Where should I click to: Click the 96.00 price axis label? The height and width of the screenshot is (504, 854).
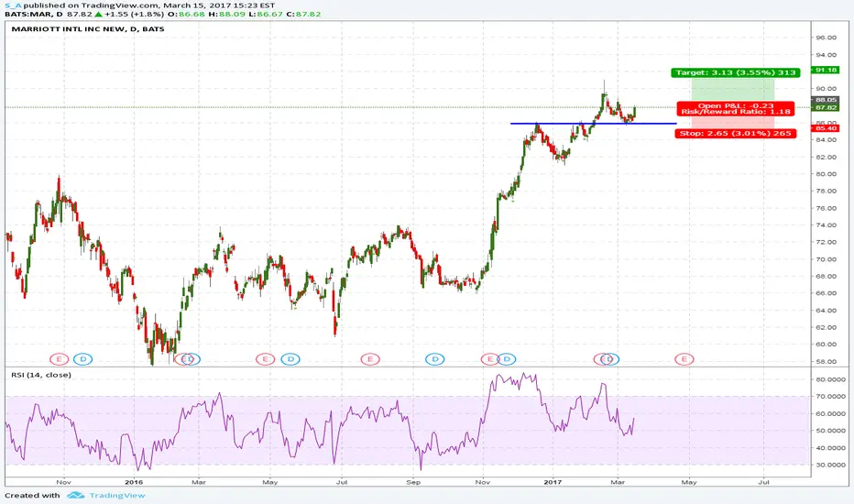click(x=827, y=38)
